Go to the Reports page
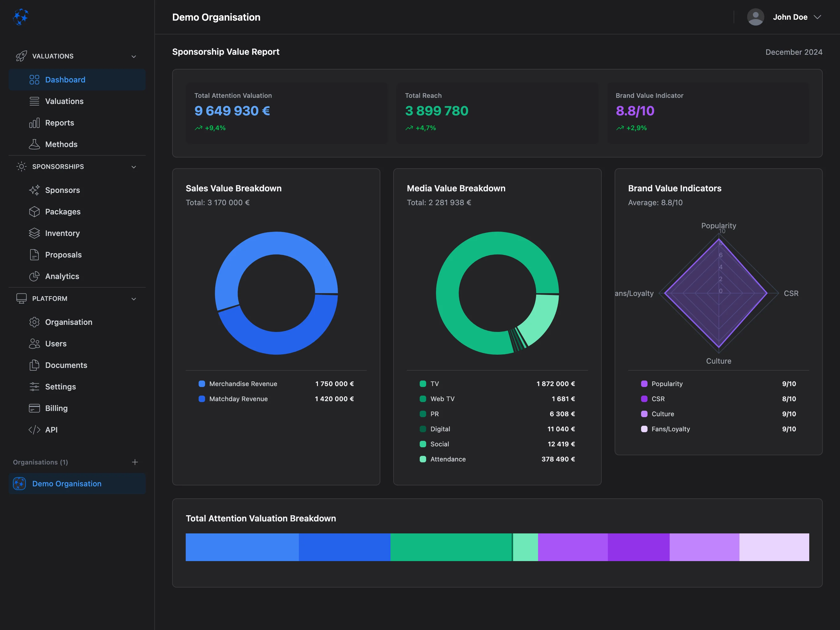Image resolution: width=840 pixels, height=630 pixels. [77, 123]
